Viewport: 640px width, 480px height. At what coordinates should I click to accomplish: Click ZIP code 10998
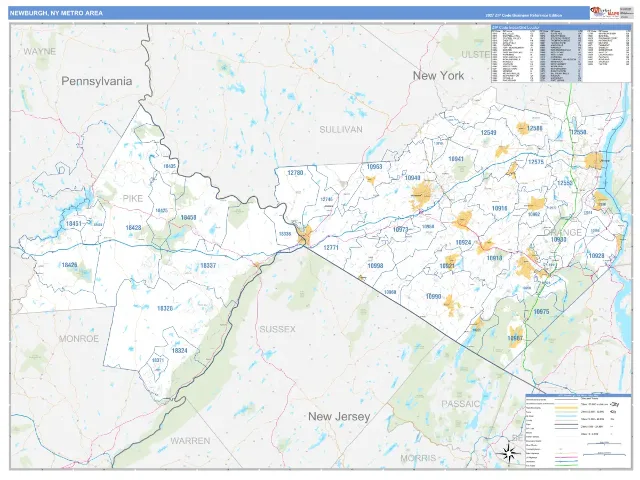click(x=375, y=266)
